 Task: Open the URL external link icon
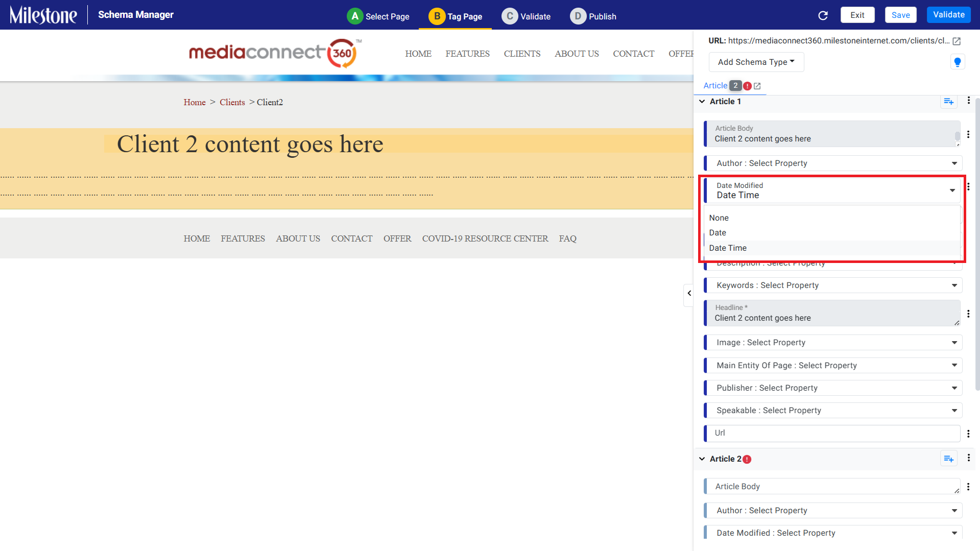957,41
